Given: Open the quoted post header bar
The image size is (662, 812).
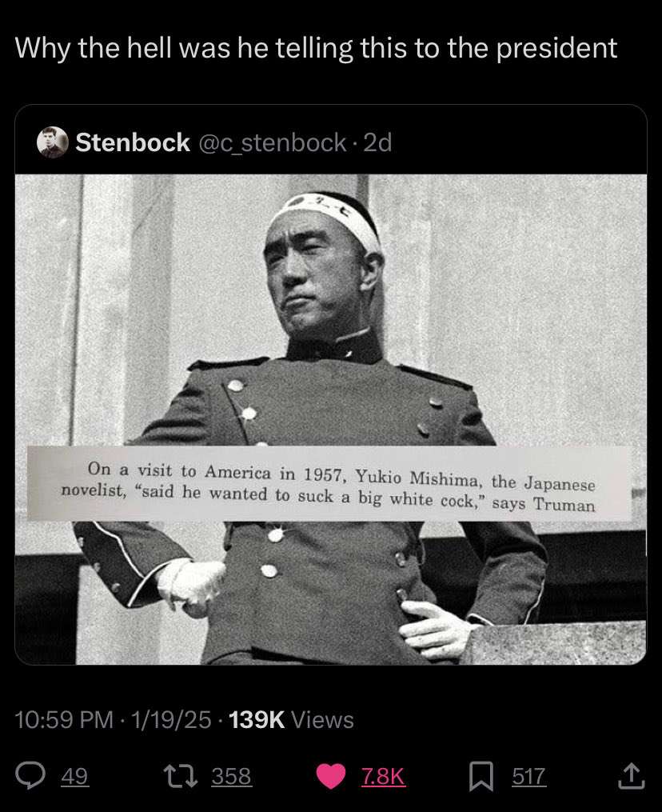Looking at the screenshot, I should 331,140.
